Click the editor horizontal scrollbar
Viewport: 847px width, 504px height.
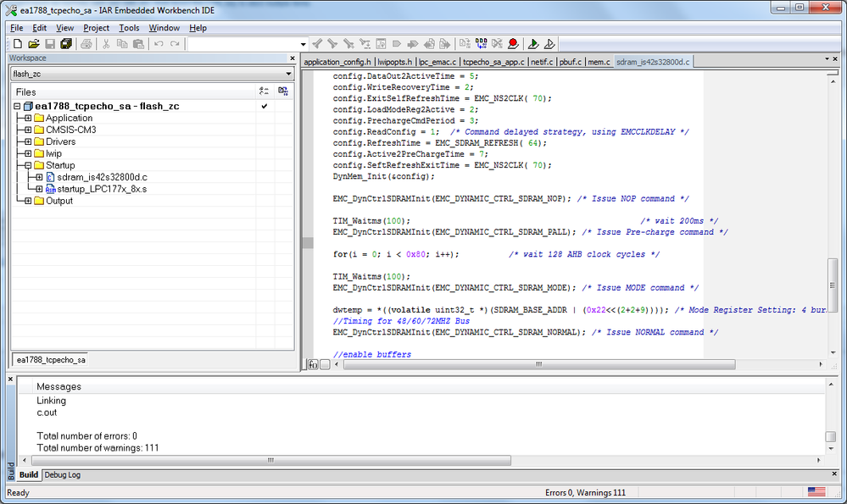539,365
